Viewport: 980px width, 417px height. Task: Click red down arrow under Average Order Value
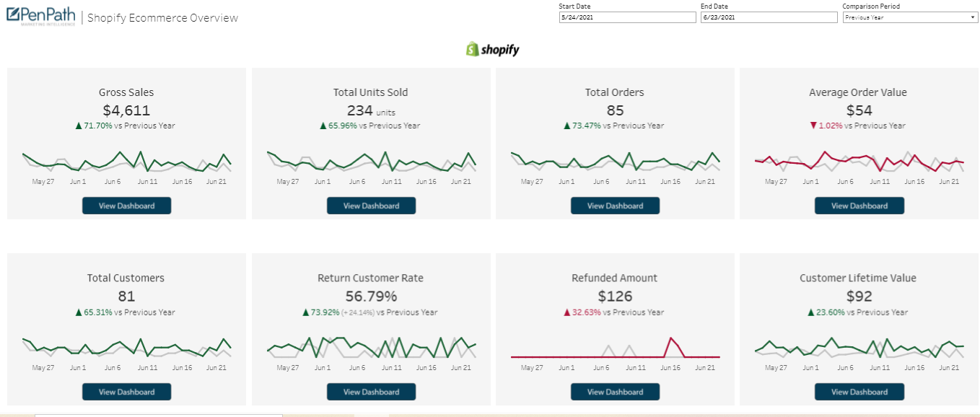tap(813, 126)
